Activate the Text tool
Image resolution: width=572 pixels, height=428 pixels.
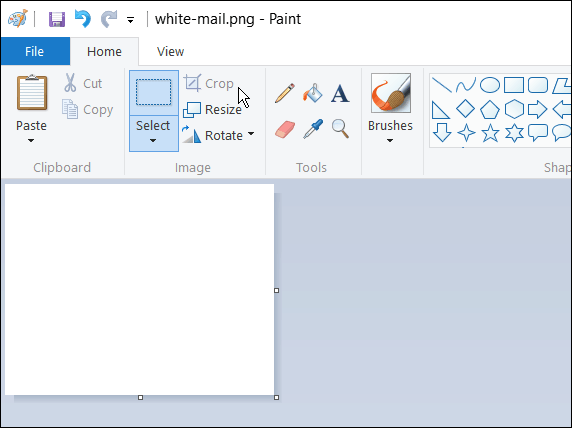point(340,93)
